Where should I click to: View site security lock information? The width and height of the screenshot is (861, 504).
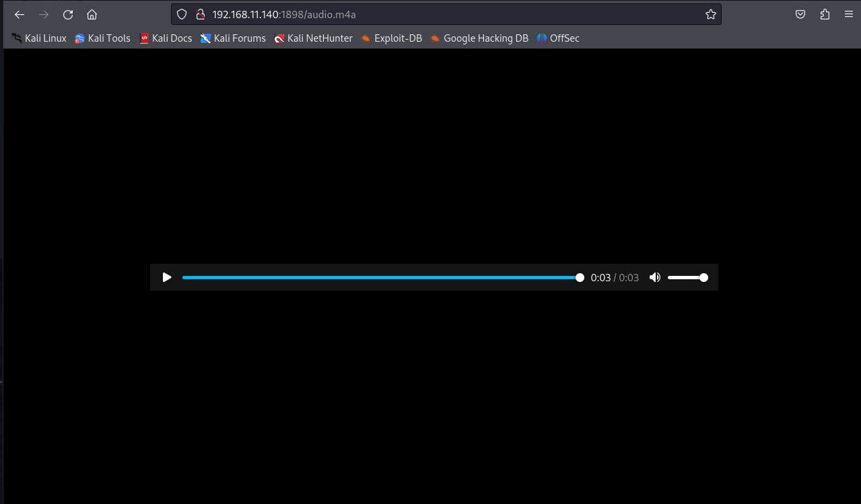(x=199, y=15)
